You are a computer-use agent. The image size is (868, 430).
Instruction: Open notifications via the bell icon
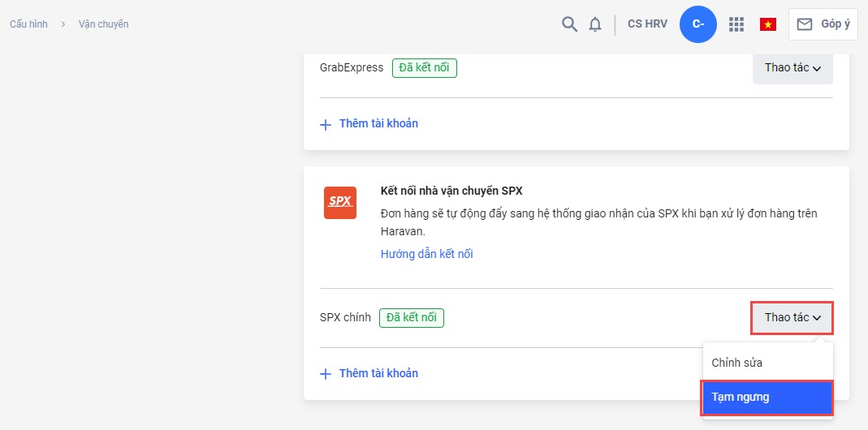coord(595,24)
